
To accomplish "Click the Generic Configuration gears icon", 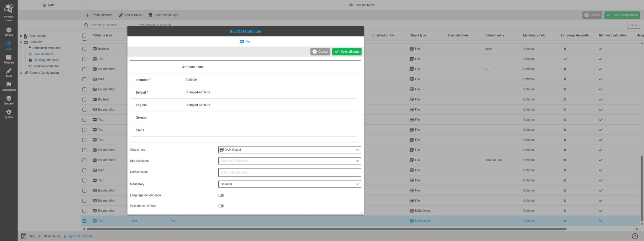I will [26, 73].
